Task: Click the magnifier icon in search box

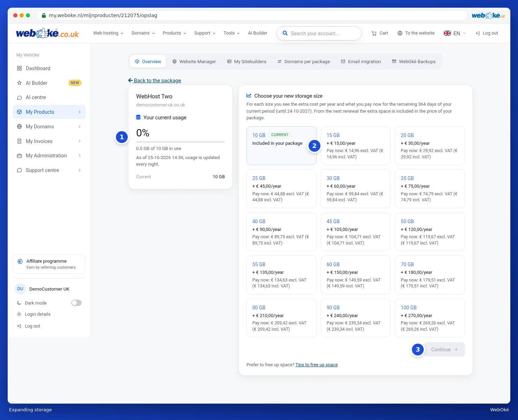Action: (285, 33)
